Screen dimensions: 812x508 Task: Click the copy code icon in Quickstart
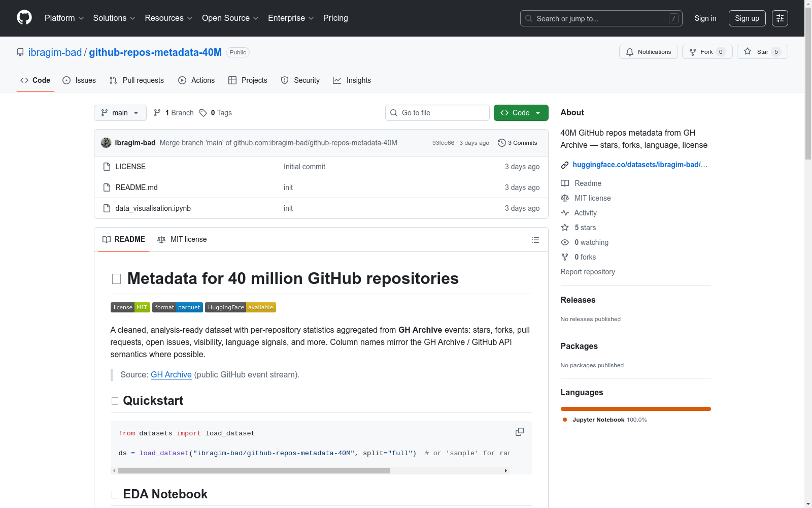(x=520, y=432)
